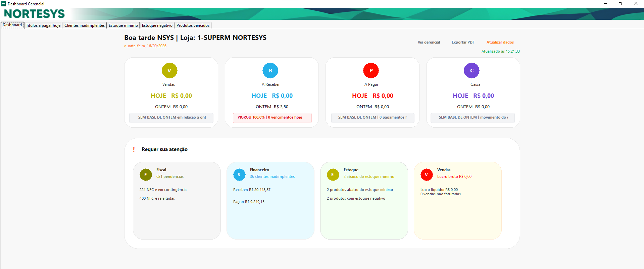644x269 pixels.
Task: Click the 'PIOROU 100,0%' vencimentos button
Action: [272, 118]
